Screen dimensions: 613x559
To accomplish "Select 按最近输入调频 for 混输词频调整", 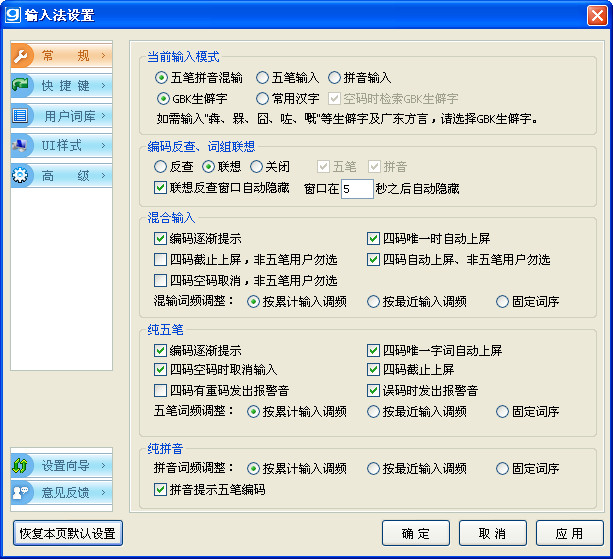I will (417, 301).
